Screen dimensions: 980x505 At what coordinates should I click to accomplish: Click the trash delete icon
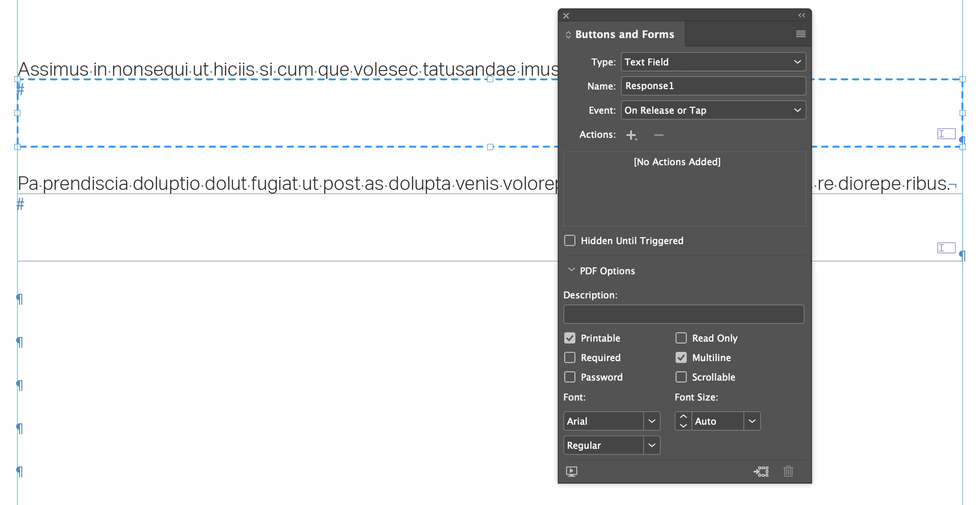pyautogui.click(x=788, y=472)
